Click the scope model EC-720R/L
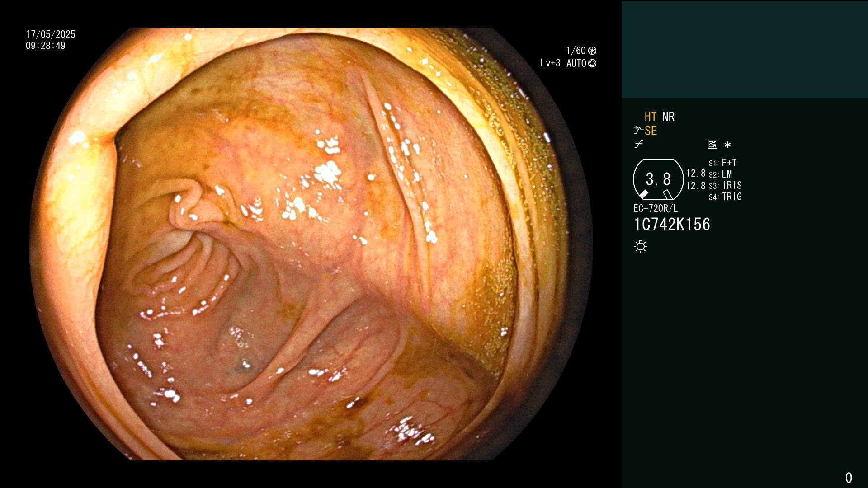Viewport: 868px width, 488px height. [x=656, y=208]
